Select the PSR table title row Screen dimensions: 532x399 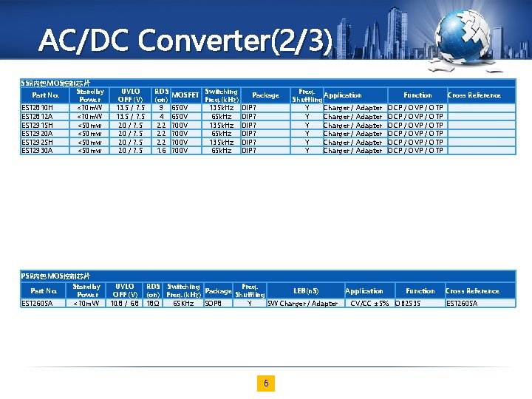[x=268, y=276]
